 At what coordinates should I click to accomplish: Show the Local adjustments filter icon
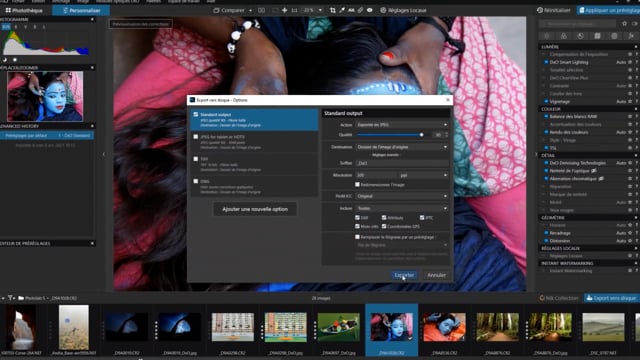coord(614,36)
